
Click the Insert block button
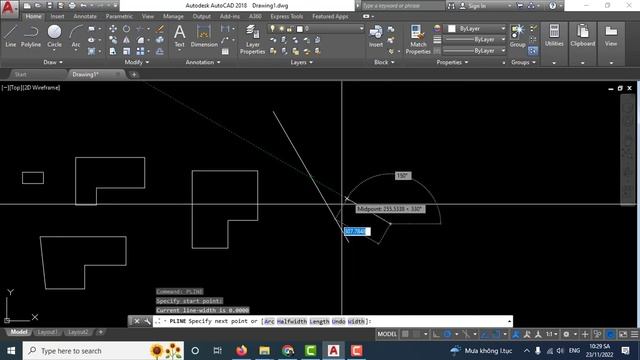coord(376,36)
